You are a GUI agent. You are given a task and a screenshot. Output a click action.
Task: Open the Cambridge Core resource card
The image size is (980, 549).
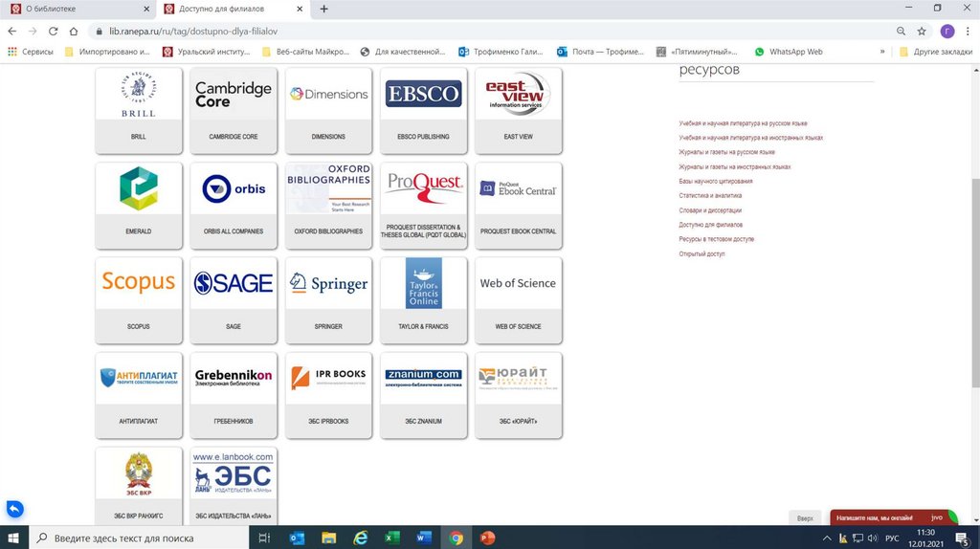pos(234,111)
